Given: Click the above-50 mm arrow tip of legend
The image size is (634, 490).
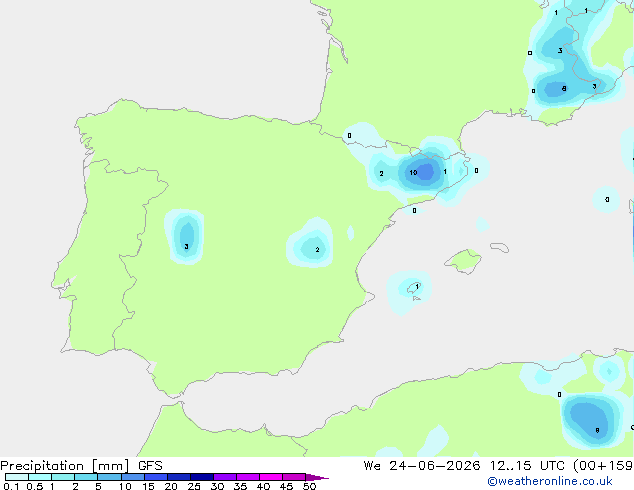Looking at the screenshot, I should pos(317,477).
